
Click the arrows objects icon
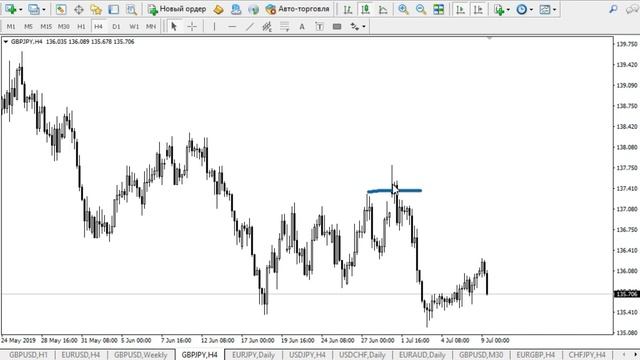pos(355,27)
